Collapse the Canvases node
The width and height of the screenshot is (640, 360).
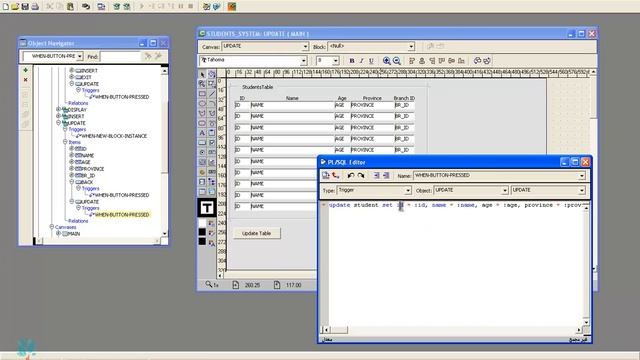pos(51,227)
